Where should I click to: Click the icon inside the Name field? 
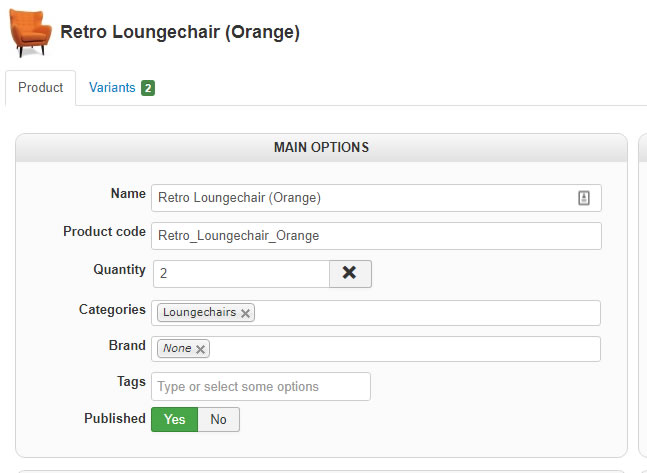tap(584, 198)
